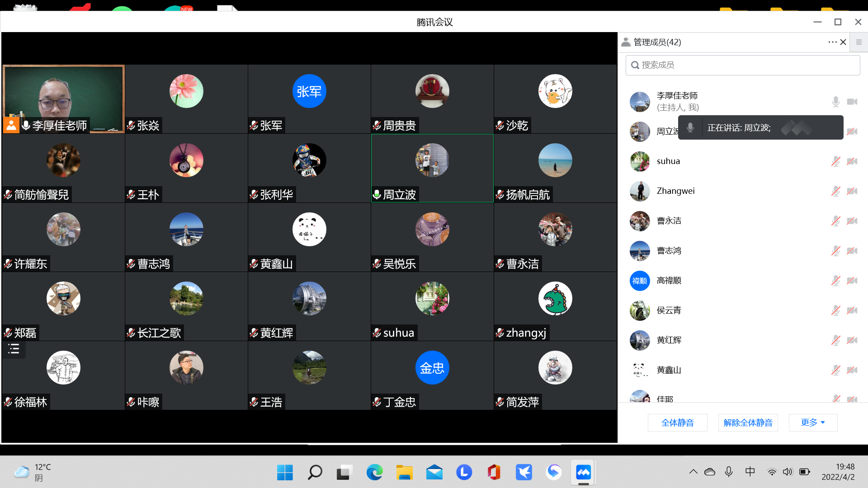Show hidden tray icons chevron

693,472
